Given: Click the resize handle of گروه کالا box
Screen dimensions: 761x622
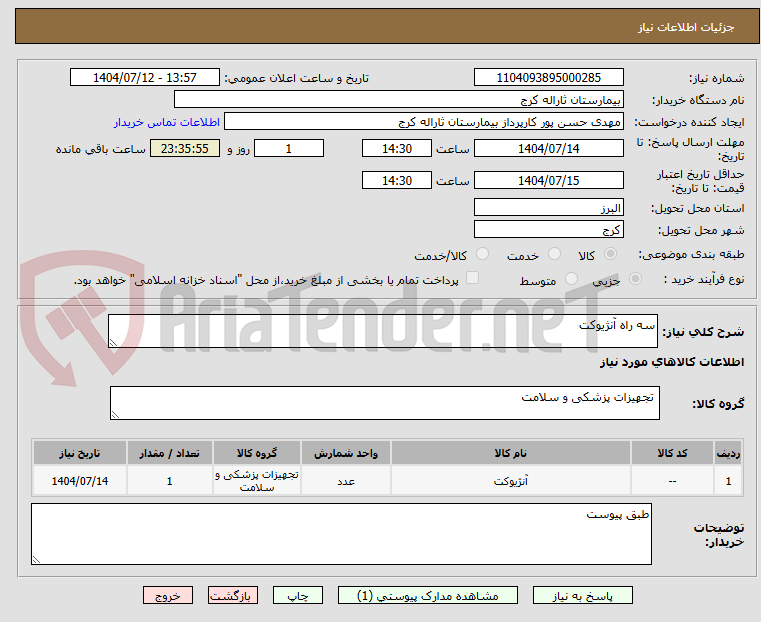Looking at the screenshot, I should (x=115, y=414).
